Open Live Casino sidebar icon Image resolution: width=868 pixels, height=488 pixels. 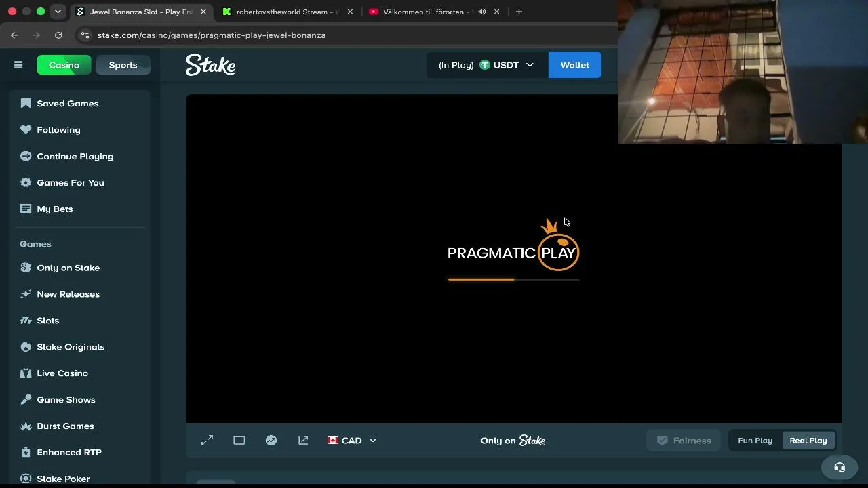26,373
